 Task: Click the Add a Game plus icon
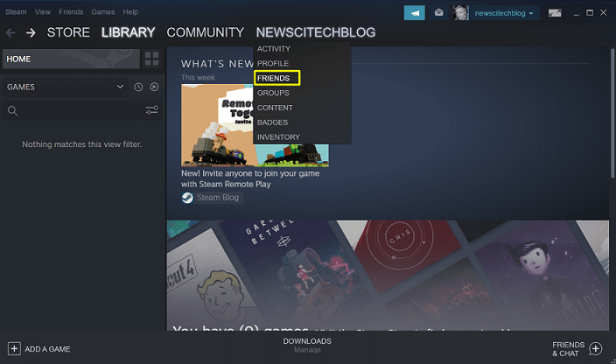[14, 348]
